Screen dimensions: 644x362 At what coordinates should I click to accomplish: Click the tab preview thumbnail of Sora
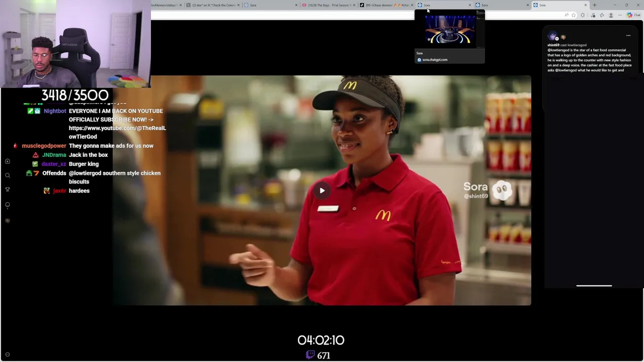(x=449, y=29)
